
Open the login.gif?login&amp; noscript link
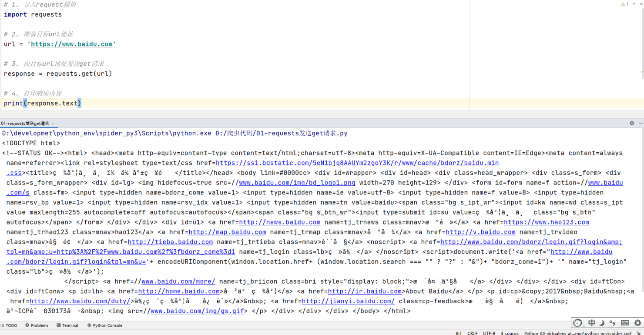pos(531,242)
